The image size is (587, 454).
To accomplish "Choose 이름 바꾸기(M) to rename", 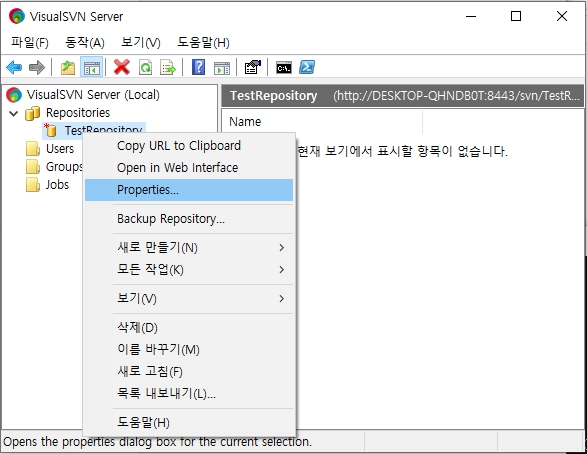I will point(189,350).
